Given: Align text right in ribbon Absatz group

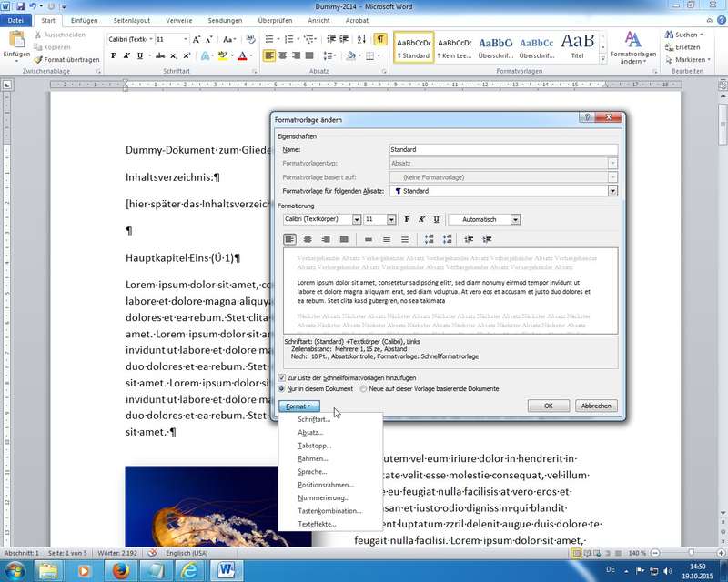Looking at the screenshot, I should pyautogui.click(x=296, y=55).
